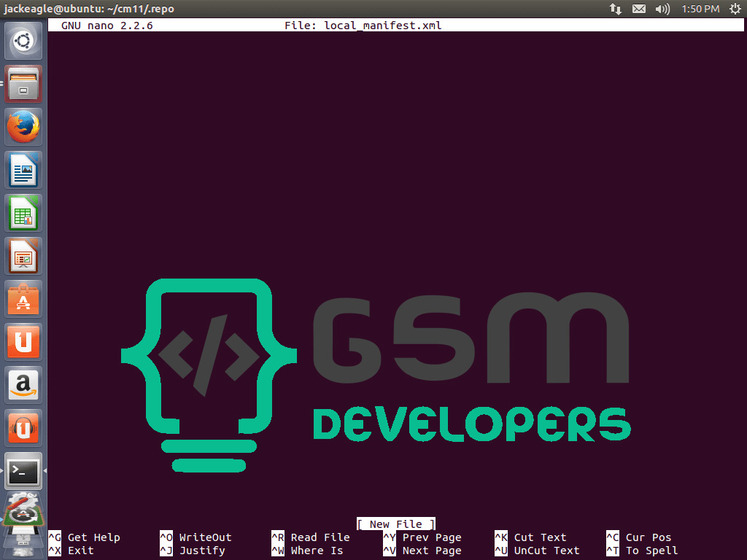
Task: Click the jackeagle@ubuntu window title
Action: pyautogui.click(x=89, y=9)
